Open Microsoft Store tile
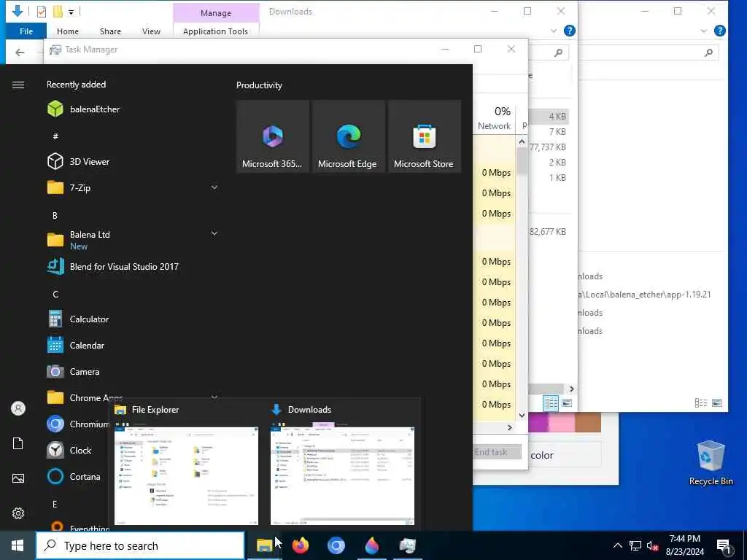The height and width of the screenshot is (560, 747). click(x=424, y=136)
